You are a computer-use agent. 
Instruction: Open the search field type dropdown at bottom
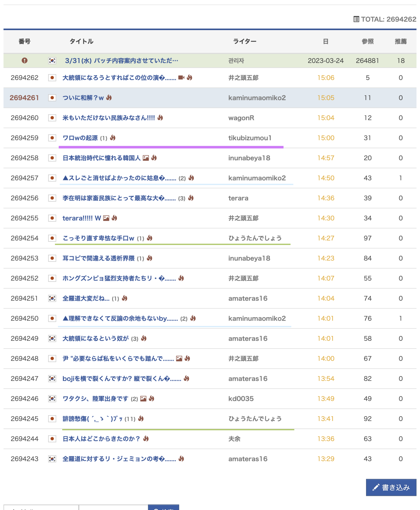coord(41,508)
